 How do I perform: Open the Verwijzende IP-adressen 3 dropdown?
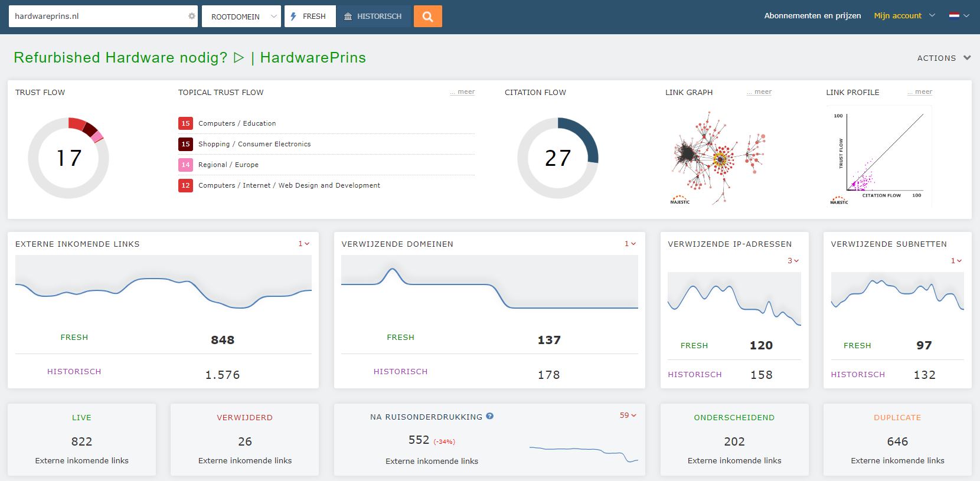793,261
